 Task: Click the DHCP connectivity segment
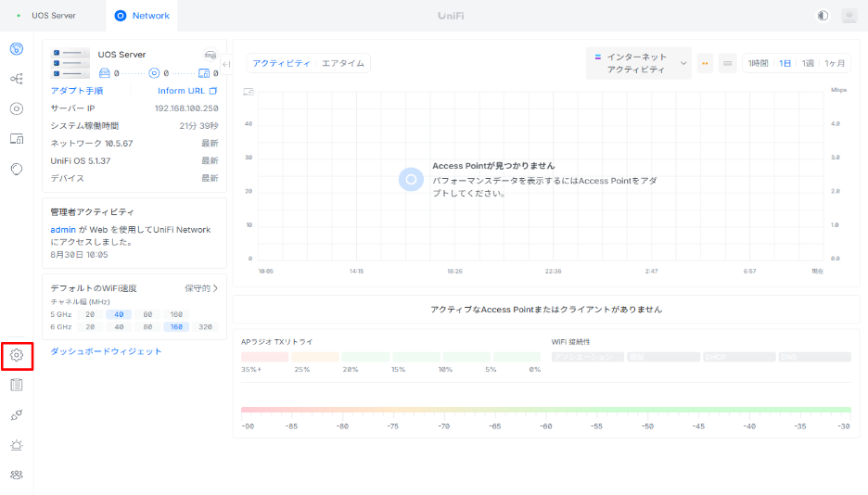[739, 357]
